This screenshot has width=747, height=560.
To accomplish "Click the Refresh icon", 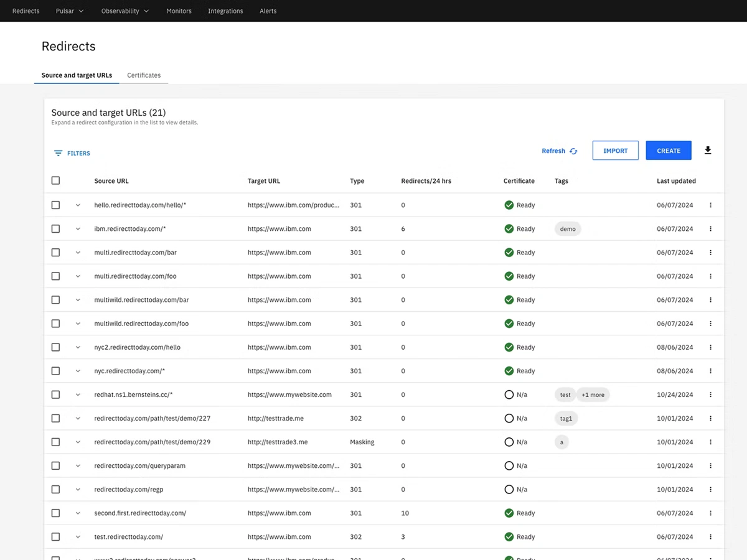I will point(573,151).
